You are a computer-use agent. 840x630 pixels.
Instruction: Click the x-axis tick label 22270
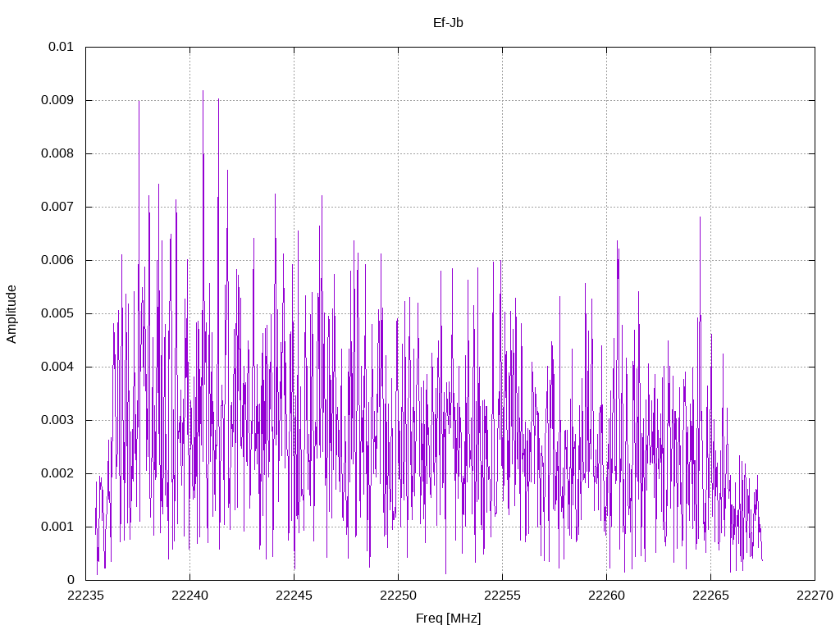pos(815,596)
